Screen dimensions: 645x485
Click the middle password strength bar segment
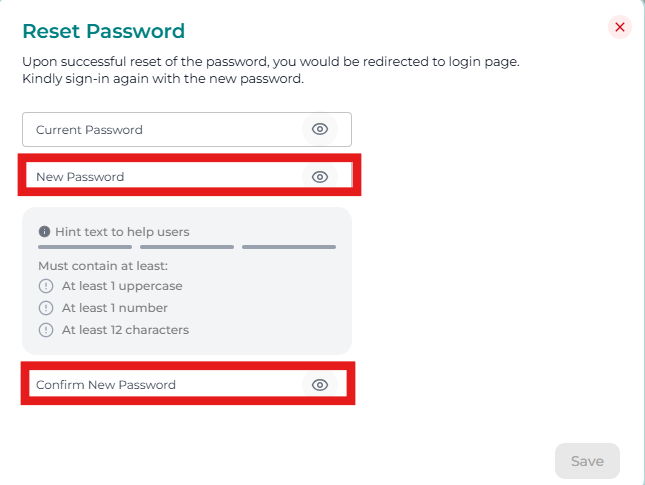click(x=187, y=246)
